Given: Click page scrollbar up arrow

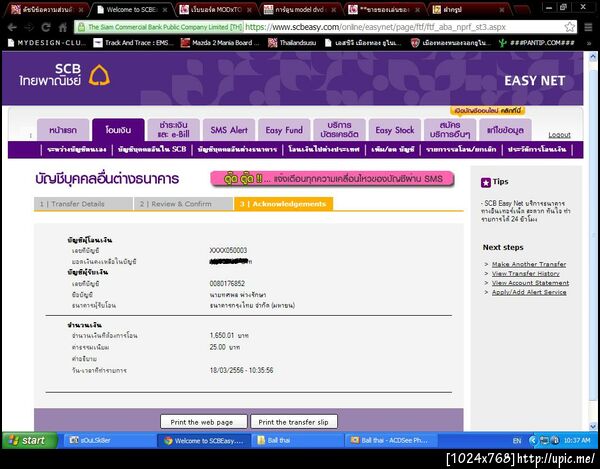Looking at the screenshot, I should [593, 57].
